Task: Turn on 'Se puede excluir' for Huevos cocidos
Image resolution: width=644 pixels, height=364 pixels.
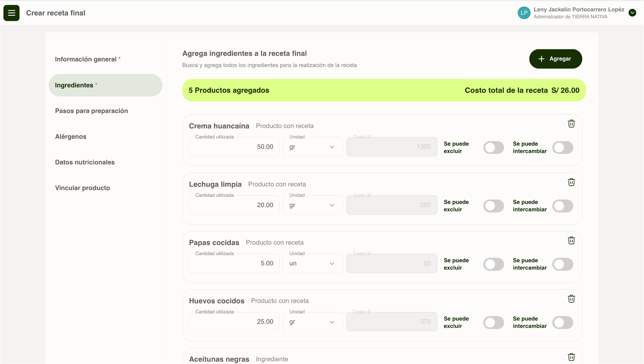Action: click(x=493, y=322)
